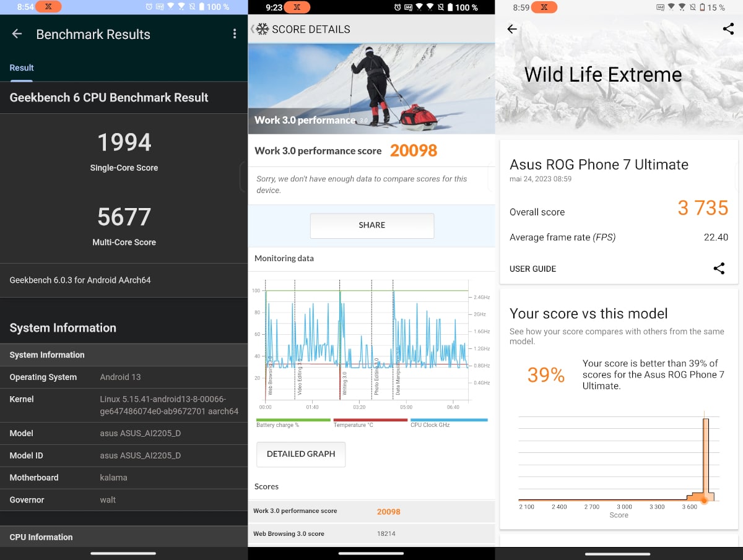743x560 pixels.
Task: Click the PCMark snowflake Score Details icon
Action: (263, 29)
